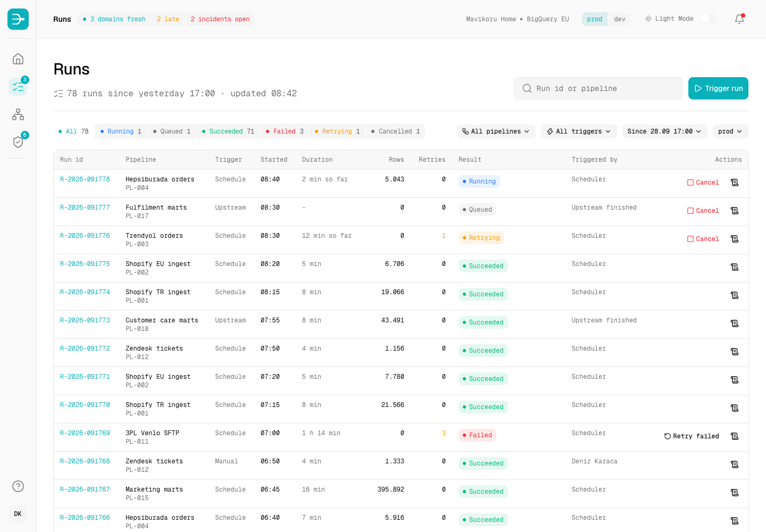This screenshot has height=532, width=766.
Task: Click the 2 late status chip
Action: 168,19
